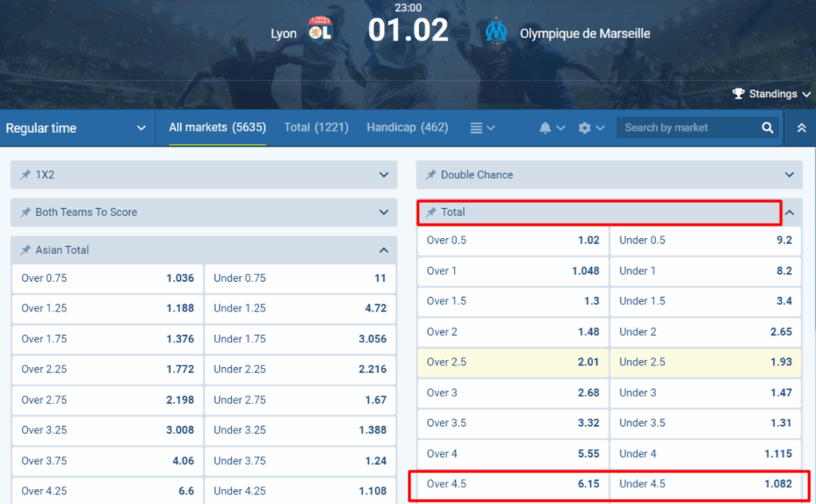This screenshot has width=816, height=504.
Task: Switch to the Total (1221) tab
Action: (x=316, y=127)
